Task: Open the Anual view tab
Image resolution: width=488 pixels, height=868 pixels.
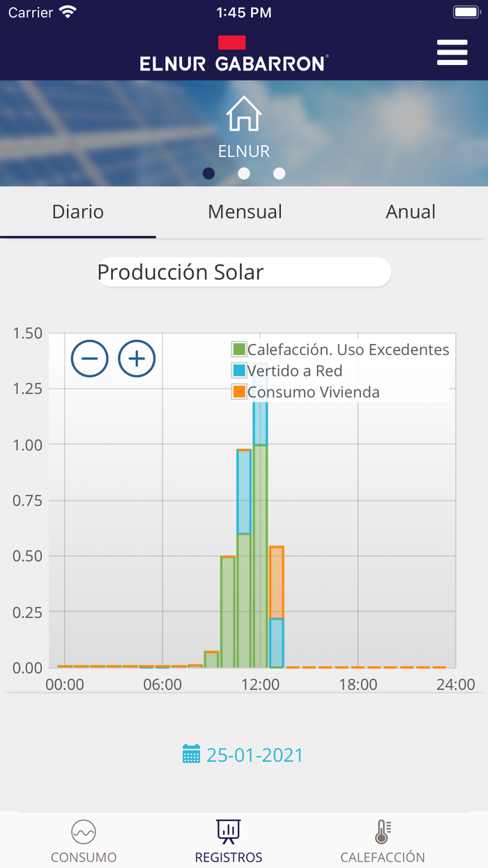Action: click(x=411, y=211)
